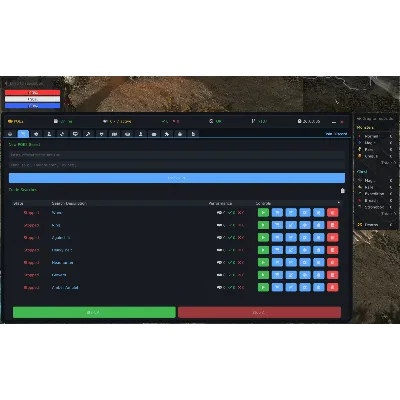The image size is (400, 400).
Task: Click the lower text input field
Action: click(177, 165)
